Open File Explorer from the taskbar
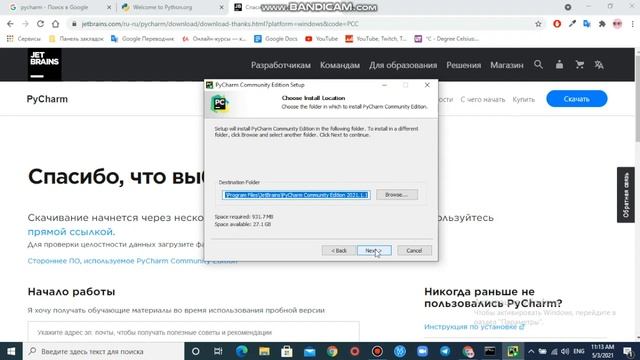 (x=264, y=351)
